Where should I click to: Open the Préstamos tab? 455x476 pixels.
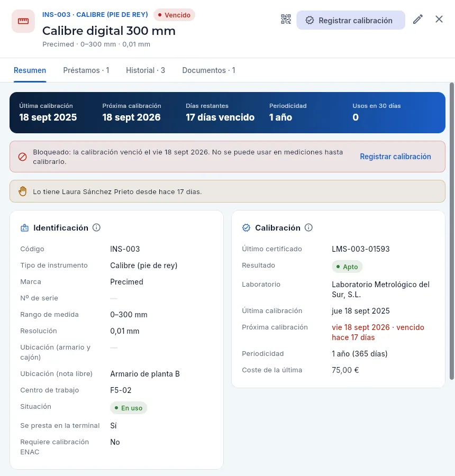pos(86,70)
